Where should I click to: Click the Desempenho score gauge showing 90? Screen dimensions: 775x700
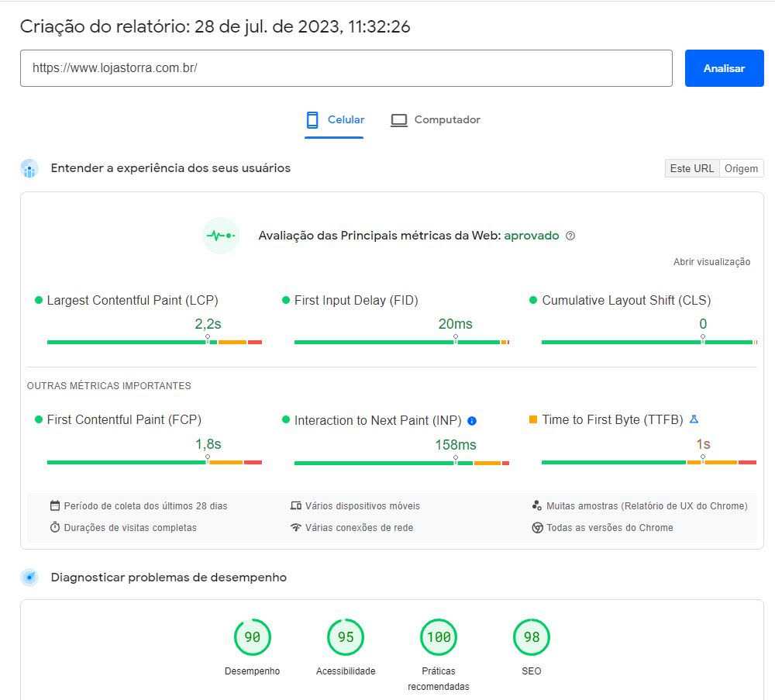click(252, 637)
